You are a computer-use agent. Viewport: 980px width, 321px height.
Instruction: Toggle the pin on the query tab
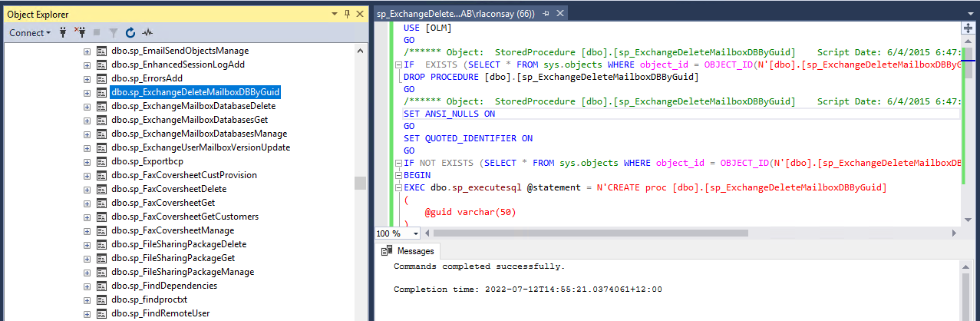point(546,14)
